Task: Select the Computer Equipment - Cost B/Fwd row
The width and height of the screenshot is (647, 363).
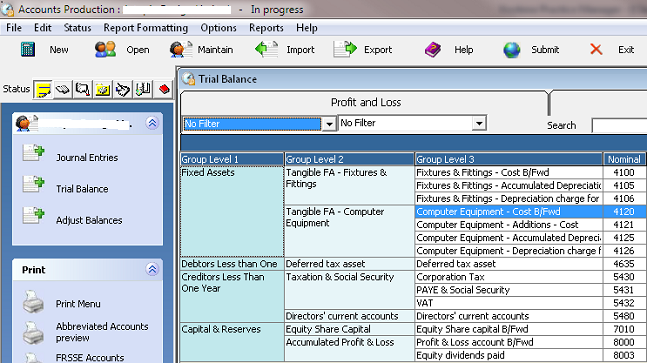Action: (x=531, y=212)
